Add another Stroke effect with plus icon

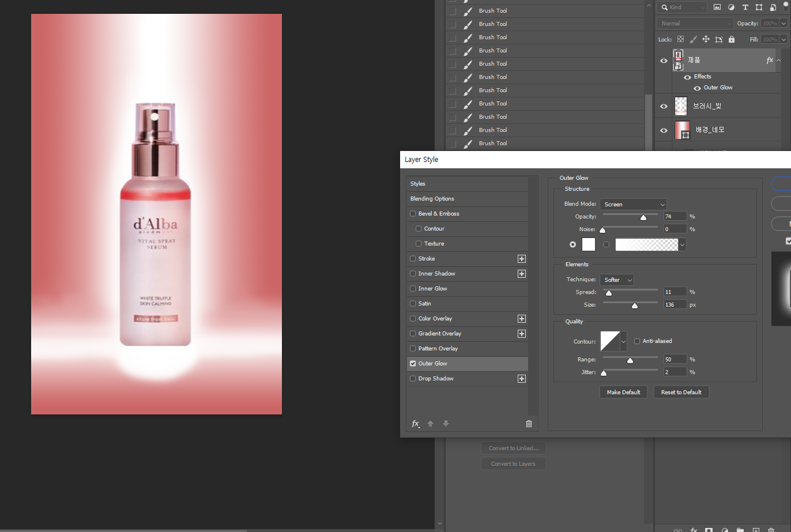coord(522,259)
